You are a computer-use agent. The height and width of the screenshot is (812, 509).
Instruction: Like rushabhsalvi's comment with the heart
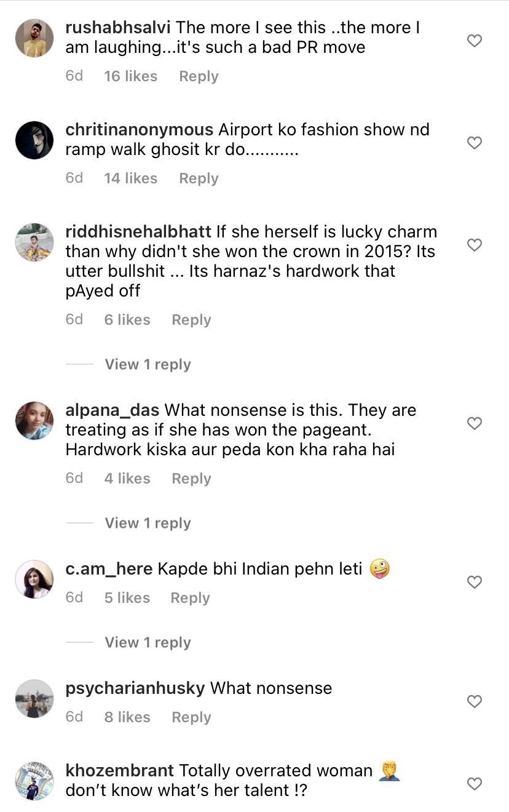tap(474, 41)
